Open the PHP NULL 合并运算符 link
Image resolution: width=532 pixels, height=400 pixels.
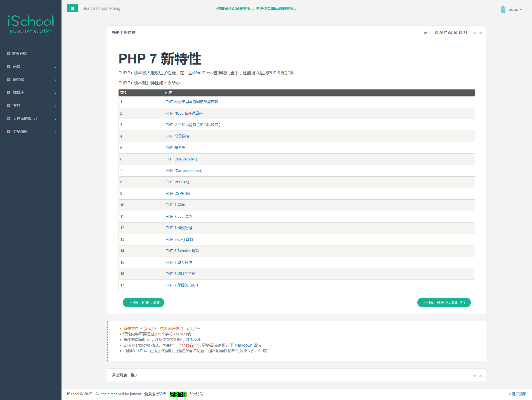coord(184,113)
